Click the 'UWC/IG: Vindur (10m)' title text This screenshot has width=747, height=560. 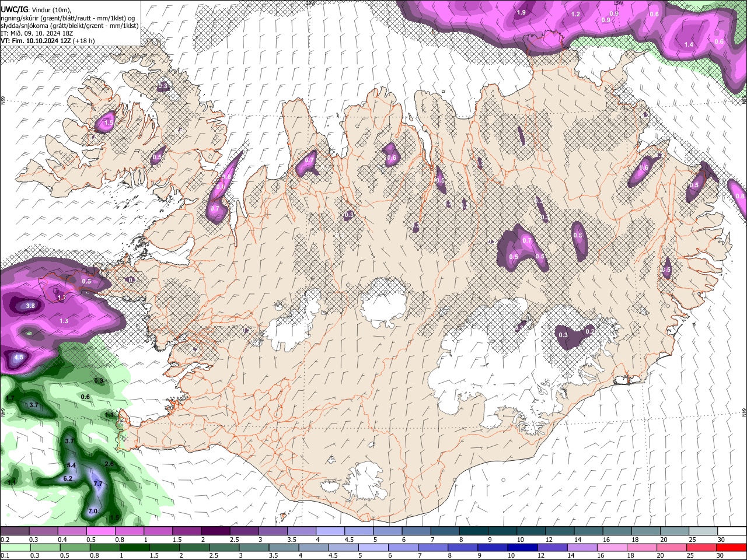click(x=36, y=9)
